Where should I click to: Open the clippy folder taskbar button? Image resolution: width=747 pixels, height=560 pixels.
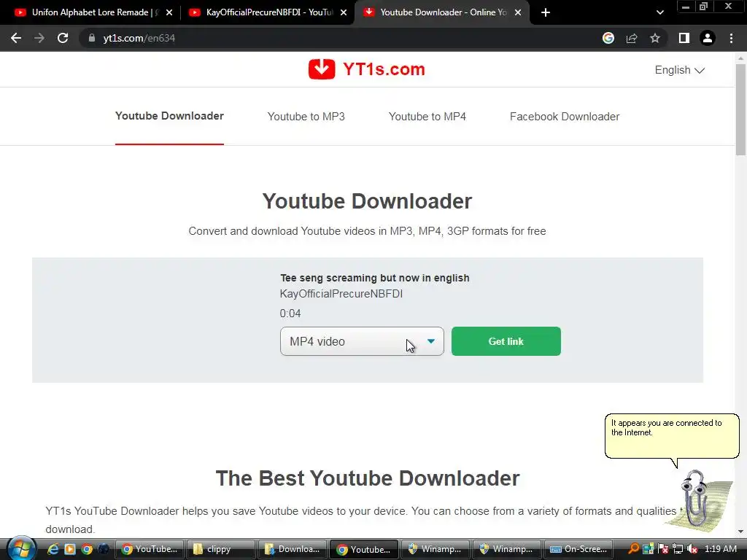point(220,549)
